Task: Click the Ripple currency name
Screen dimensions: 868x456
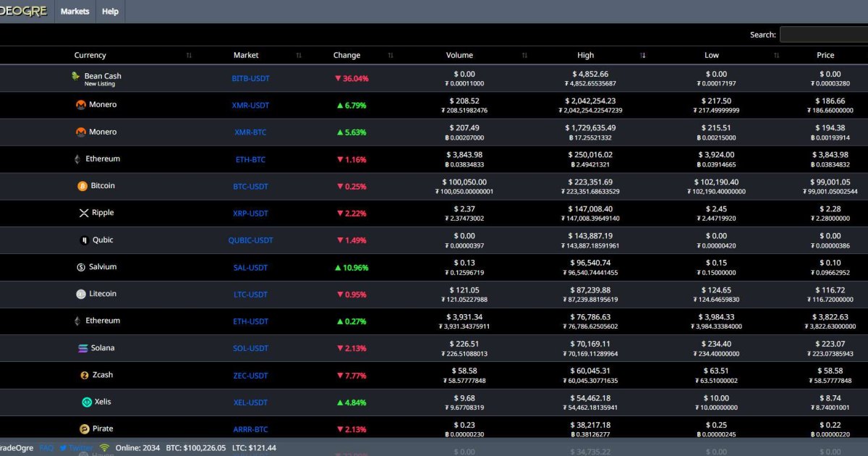Action: 103,213
